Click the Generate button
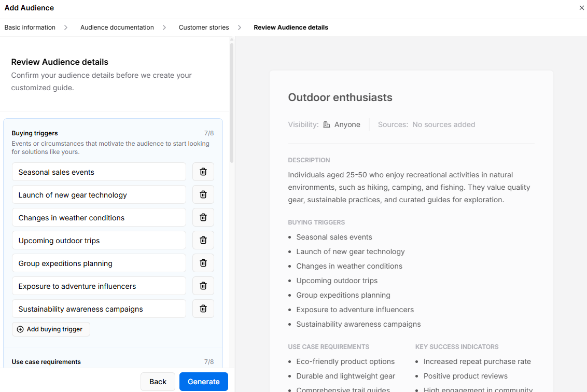 coord(204,382)
